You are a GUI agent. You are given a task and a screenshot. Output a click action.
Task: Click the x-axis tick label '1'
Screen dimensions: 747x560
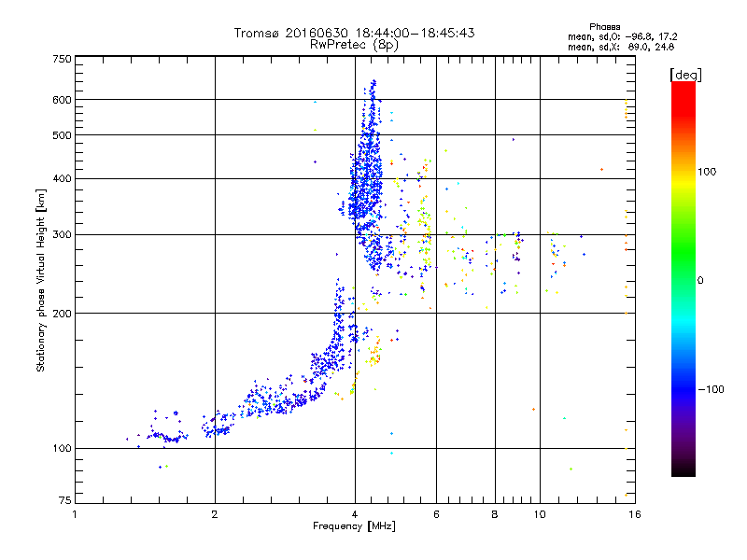pos(75,514)
